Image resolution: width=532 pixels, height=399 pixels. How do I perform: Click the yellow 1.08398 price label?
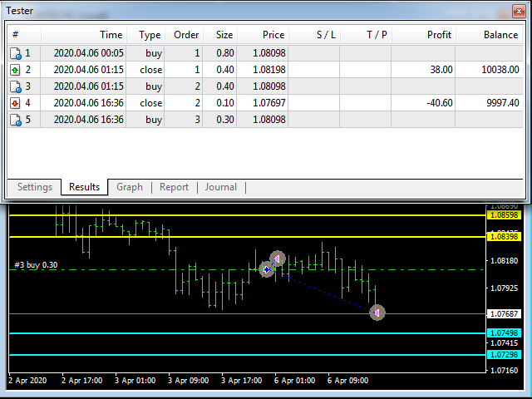(x=505, y=236)
